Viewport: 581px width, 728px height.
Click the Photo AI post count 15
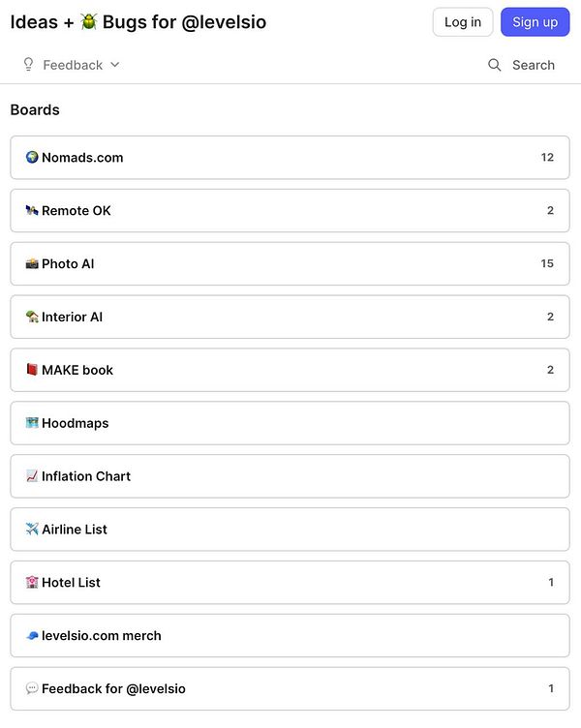coord(547,264)
